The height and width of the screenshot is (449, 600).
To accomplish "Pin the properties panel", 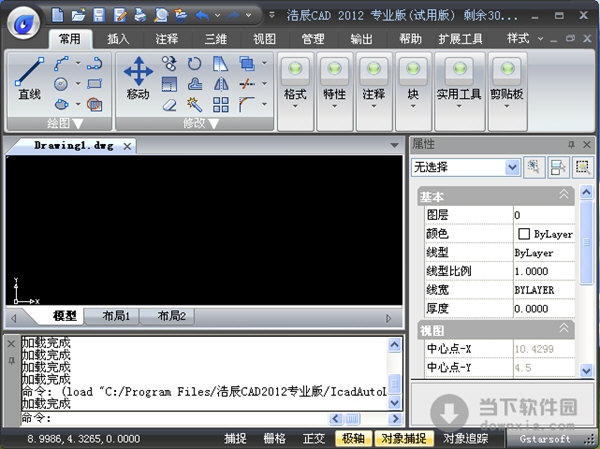I will [x=571, y=145].
